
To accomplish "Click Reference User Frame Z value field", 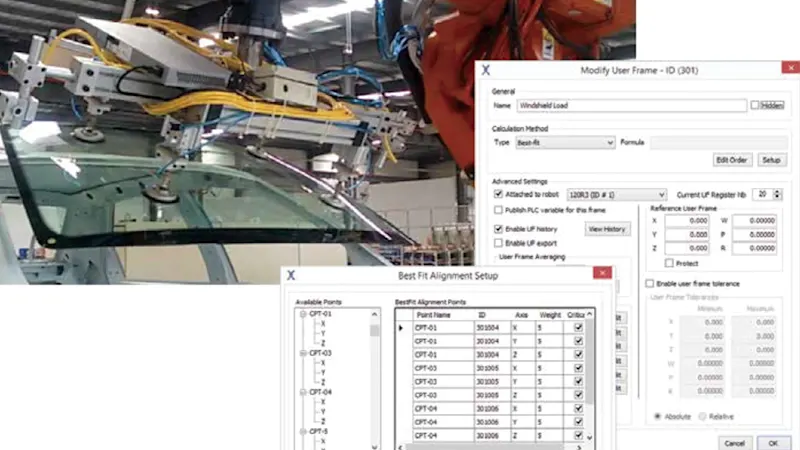I will tap(687, 248).
